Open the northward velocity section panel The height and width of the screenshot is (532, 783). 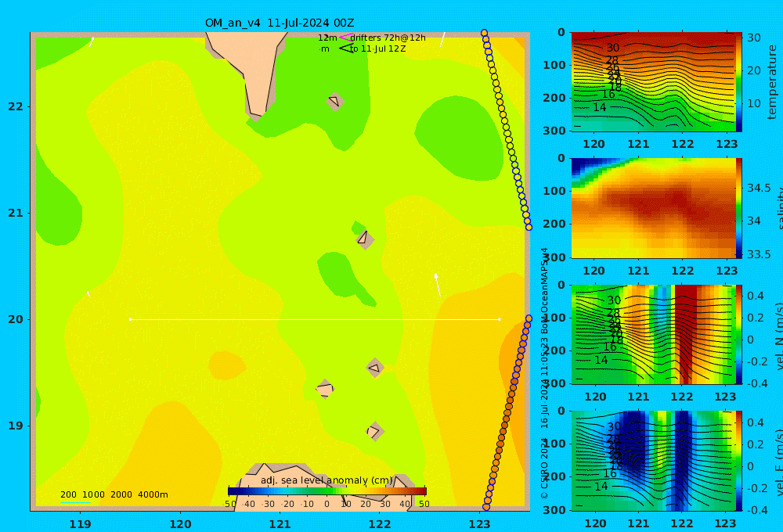(653, 334)
